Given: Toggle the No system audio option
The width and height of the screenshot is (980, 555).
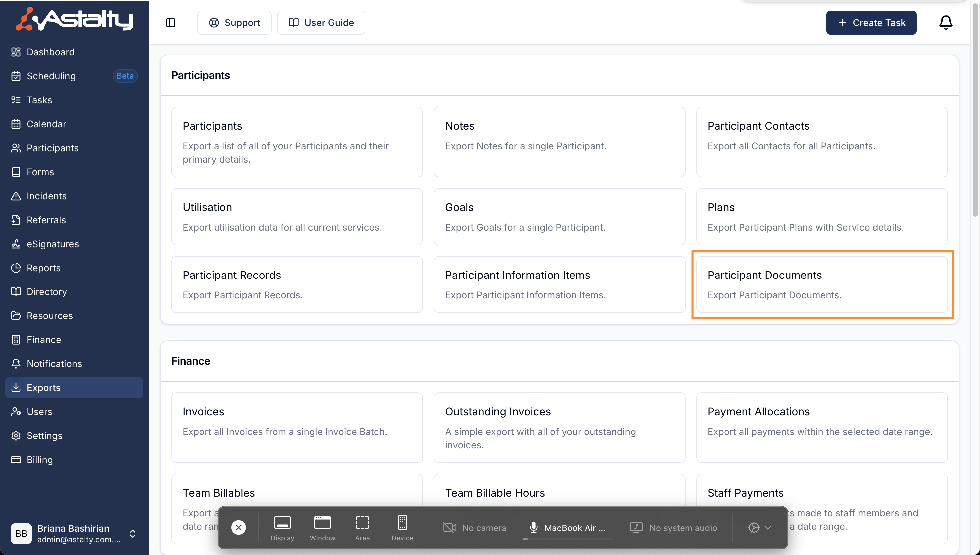Looking at the screenshot, I should tap(673, 528).
